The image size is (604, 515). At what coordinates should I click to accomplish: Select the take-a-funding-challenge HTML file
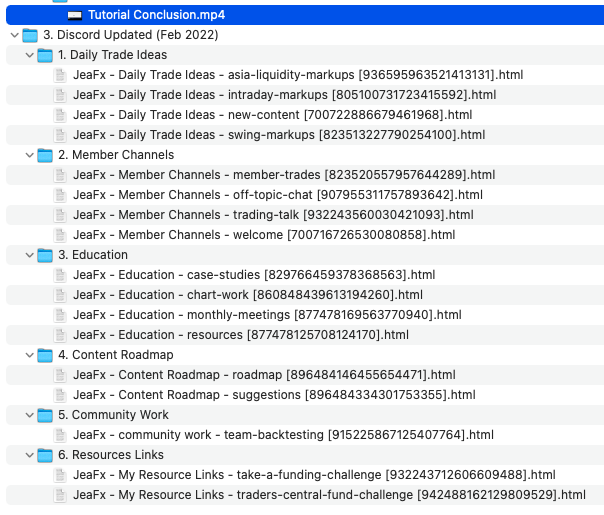[x=313, y=475]
